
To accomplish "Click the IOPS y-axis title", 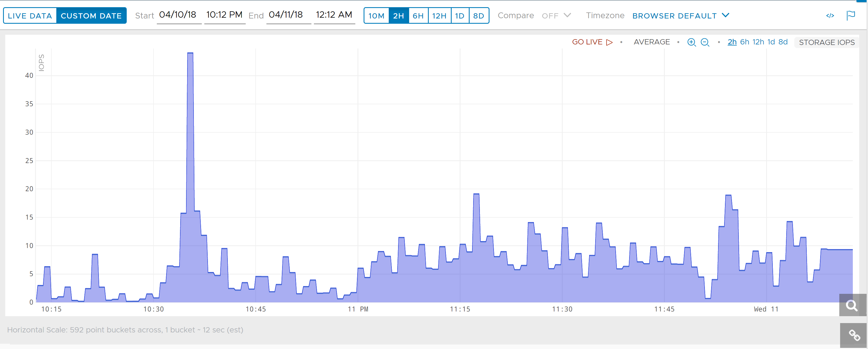I will click(x=41, y=63).
